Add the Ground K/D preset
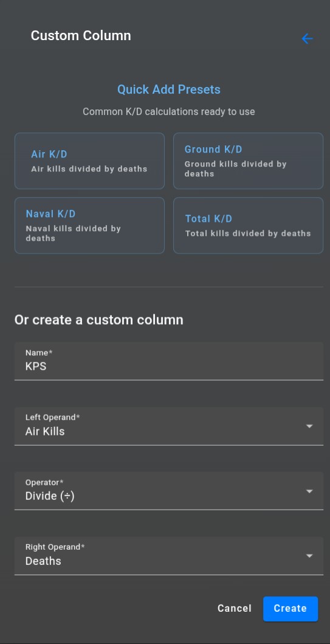Screen dimensions: 330x644 (x=249, y=161)
